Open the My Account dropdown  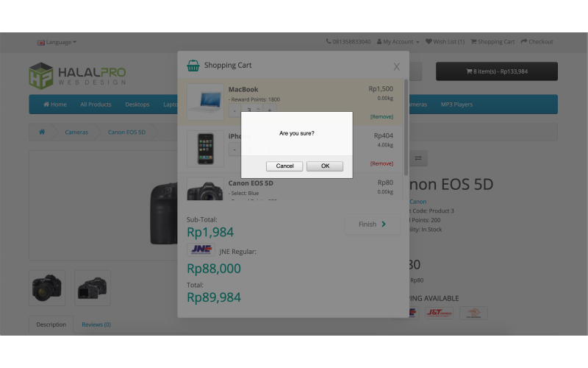[x=398, y=42]
